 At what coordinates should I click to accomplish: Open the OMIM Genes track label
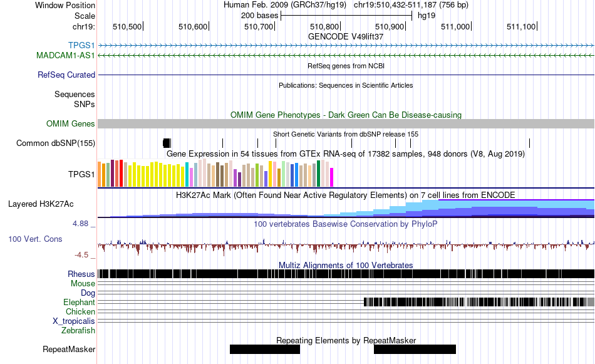click(x=70, y=124)
